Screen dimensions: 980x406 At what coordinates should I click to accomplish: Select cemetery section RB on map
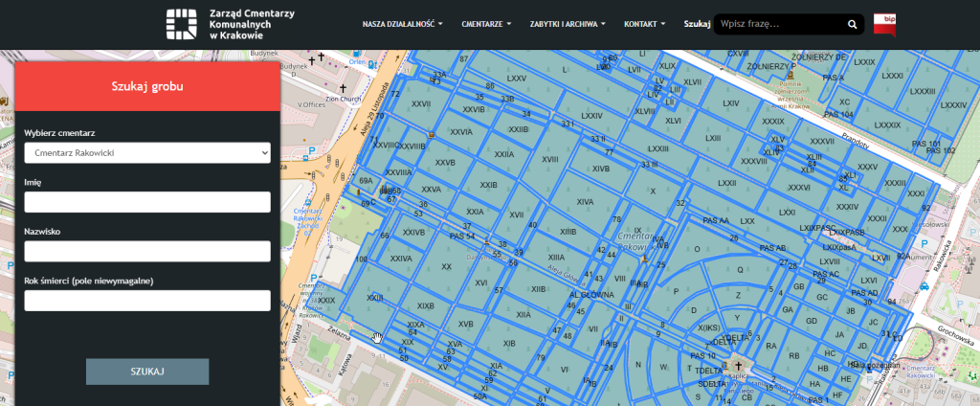click(x=794, y=355)
